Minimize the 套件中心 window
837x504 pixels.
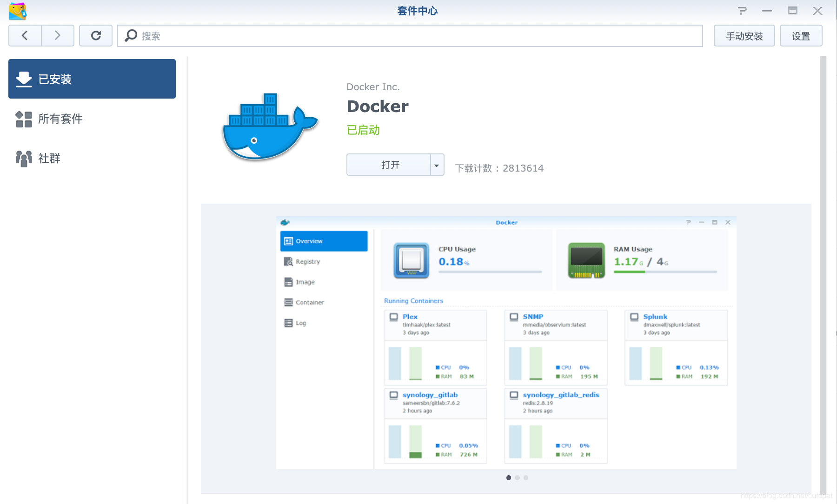coord(767,10)
